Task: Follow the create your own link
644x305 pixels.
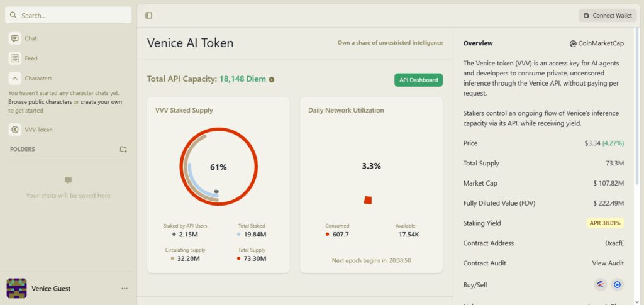Action: 101,102
